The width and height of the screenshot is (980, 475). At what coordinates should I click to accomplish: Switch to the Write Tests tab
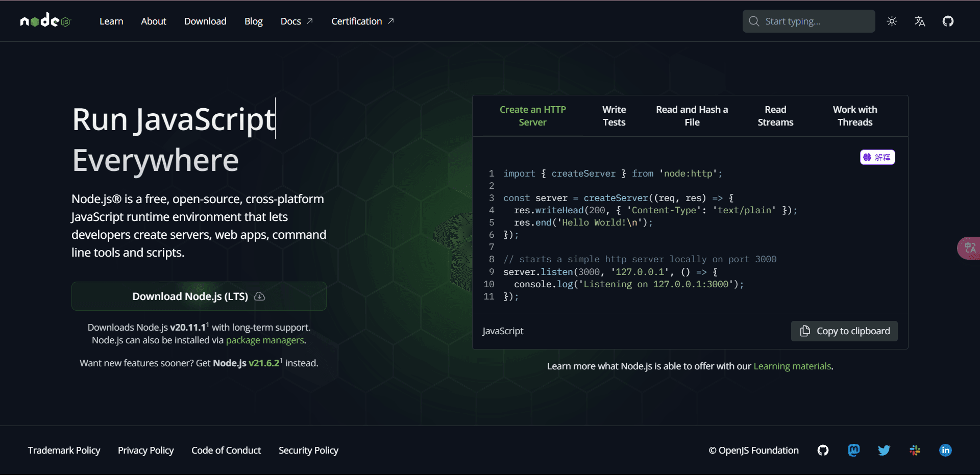click(614, 116)
